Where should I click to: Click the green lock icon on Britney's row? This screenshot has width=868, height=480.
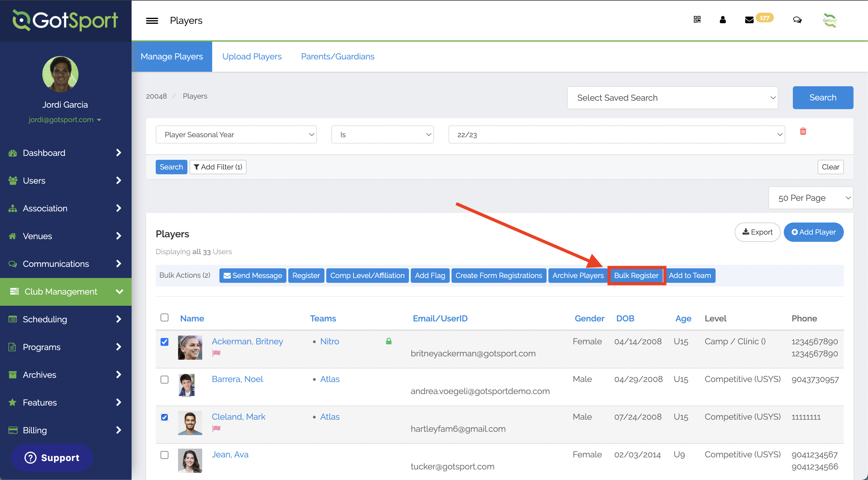coord(389,341)
